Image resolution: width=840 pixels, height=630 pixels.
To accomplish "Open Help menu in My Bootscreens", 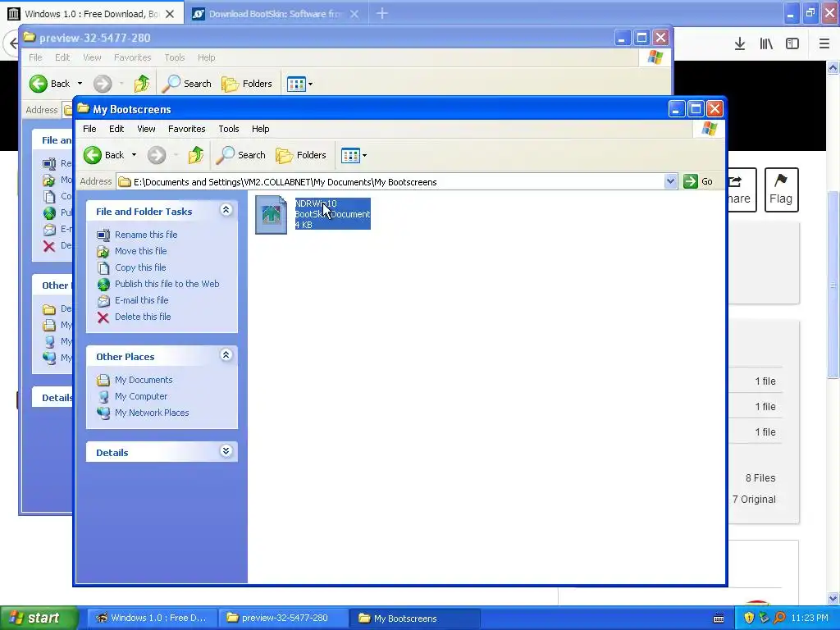I will [260, 129].
